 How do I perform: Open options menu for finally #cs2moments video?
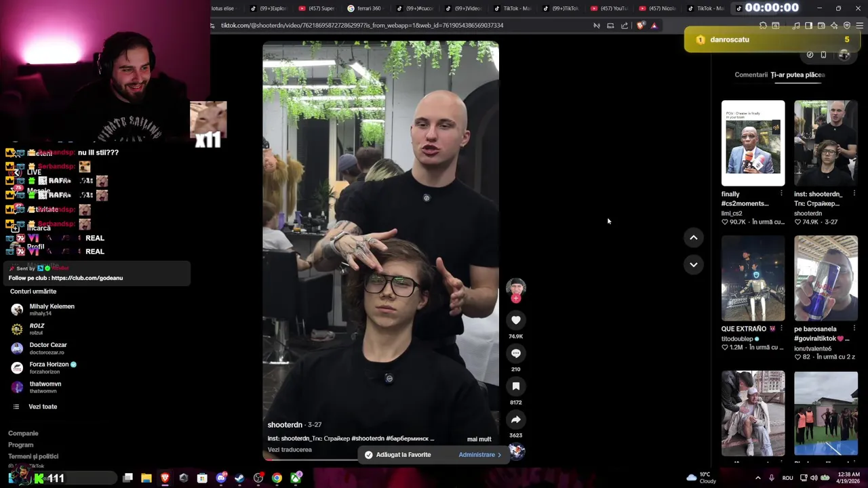(781, 194)
